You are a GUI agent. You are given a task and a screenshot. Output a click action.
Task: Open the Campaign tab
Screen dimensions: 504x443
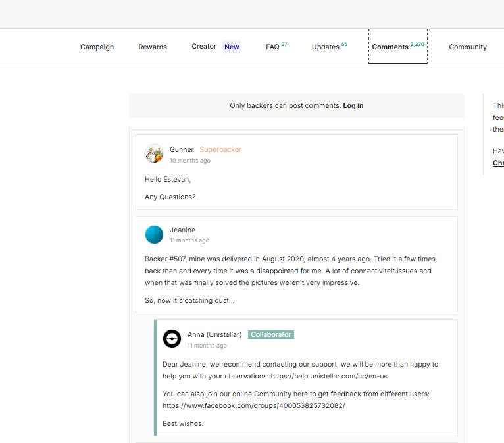[97, 47]
